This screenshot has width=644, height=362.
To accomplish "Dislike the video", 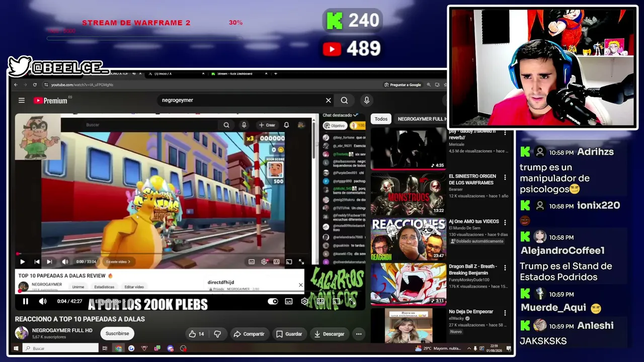I will (x=217, y=334).
